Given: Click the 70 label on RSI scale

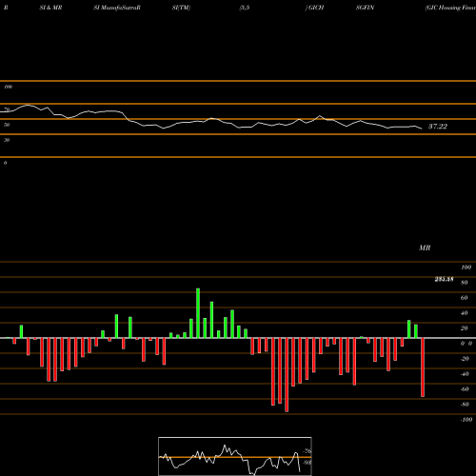Looking at the screenshot, I should 7,109.
